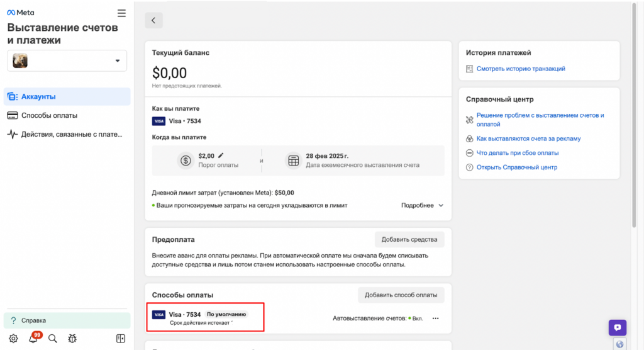Click the Visa logo under Как вы платите
Screen dimensions: 644x350
[x=158, y=121]
